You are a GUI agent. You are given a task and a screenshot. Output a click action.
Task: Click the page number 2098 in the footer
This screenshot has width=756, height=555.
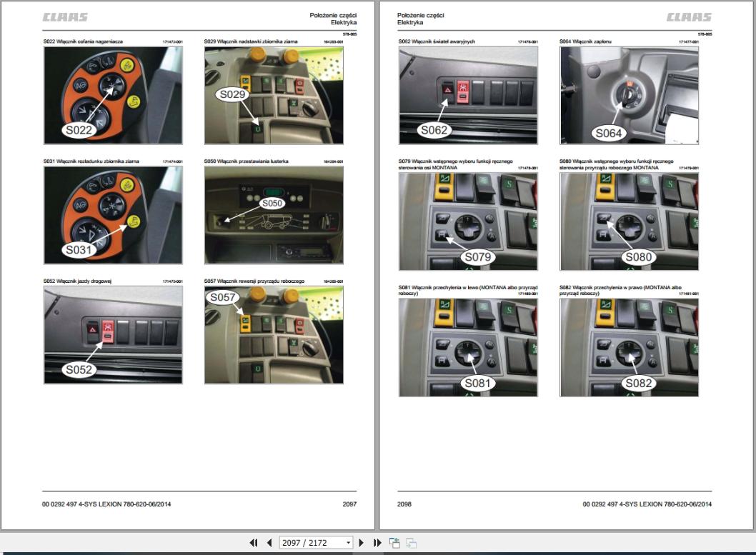[404, 504]
